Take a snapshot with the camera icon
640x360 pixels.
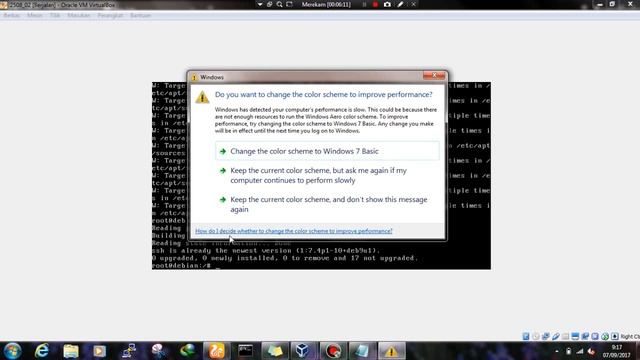pyautogui.click(x=387, y=4)
